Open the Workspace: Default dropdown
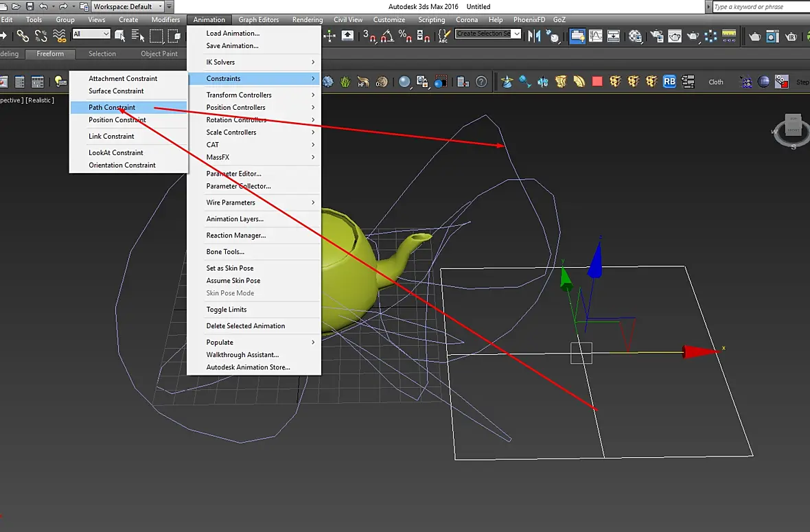The width and height of the screenshot is (810, 532). click(x=128, y=6)
